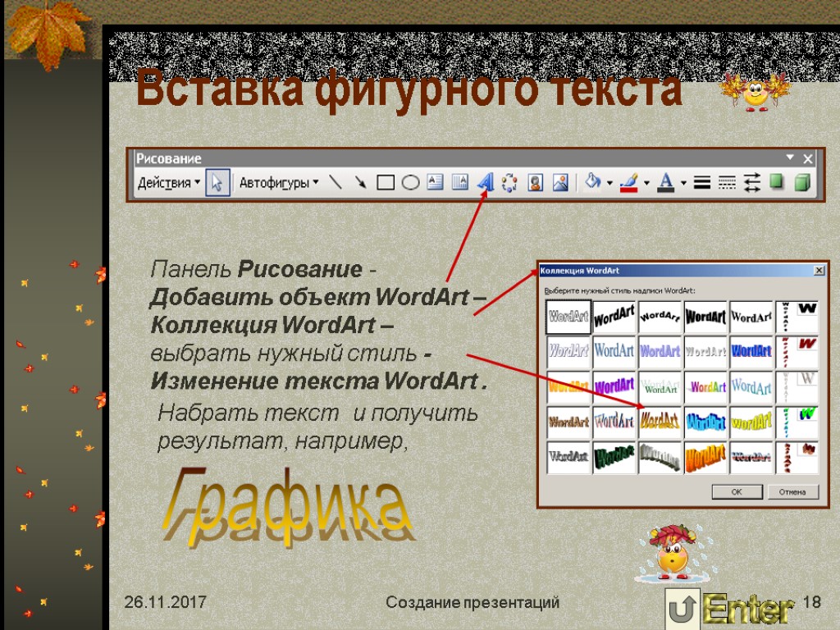Viewport: 840px width, 630px height.
Task: Expand Line Color dropdown arrow
Action: 646,183
